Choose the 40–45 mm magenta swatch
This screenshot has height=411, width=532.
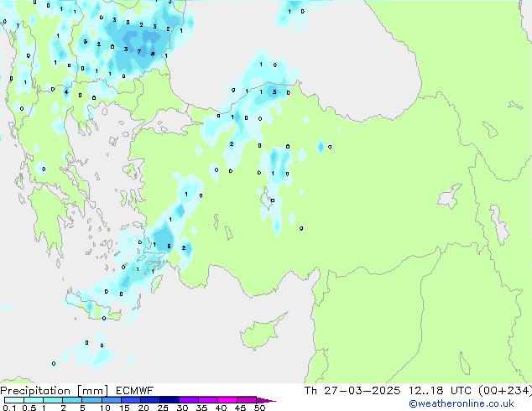click(227, 400)
